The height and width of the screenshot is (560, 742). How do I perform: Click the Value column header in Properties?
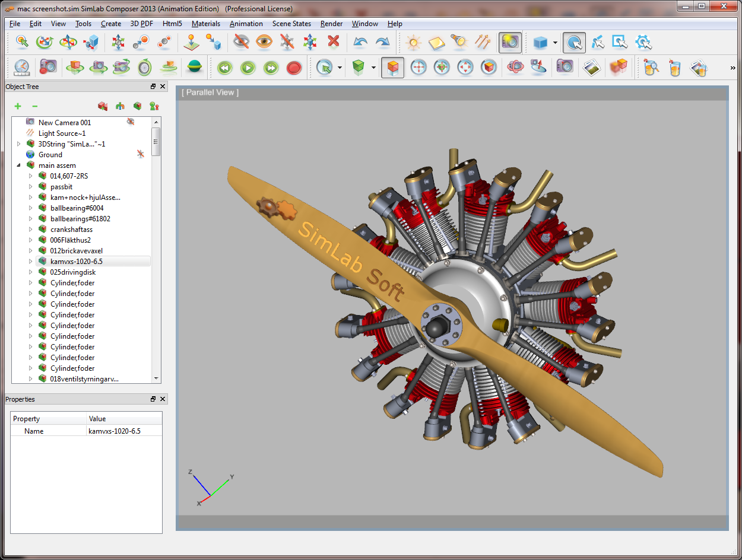(x=124, y=418)
